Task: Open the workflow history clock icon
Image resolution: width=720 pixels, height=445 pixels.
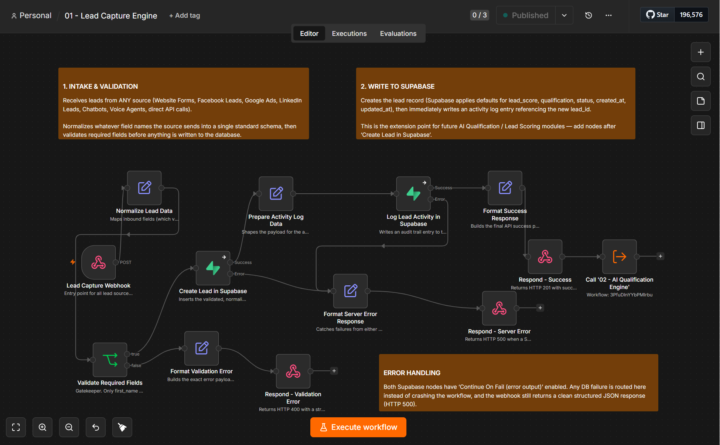Action: pyautogui.click(x=588, y=15)
